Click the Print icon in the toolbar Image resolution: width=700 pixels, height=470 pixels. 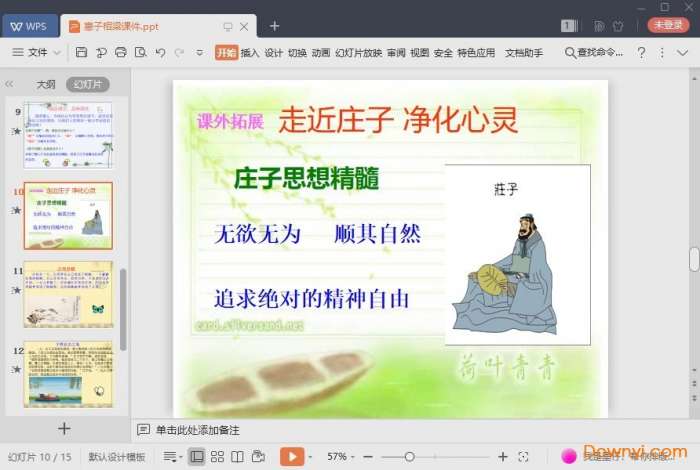[x=121, y=52]
